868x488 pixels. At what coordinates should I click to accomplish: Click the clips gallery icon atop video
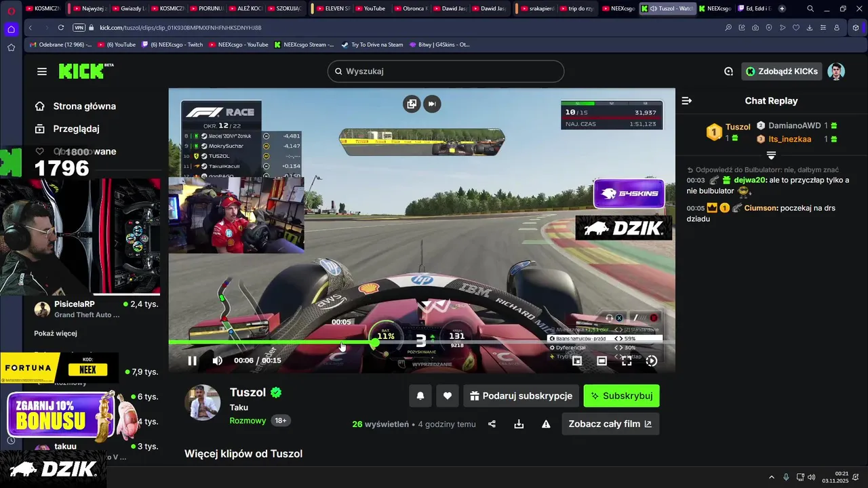point(412,104)
